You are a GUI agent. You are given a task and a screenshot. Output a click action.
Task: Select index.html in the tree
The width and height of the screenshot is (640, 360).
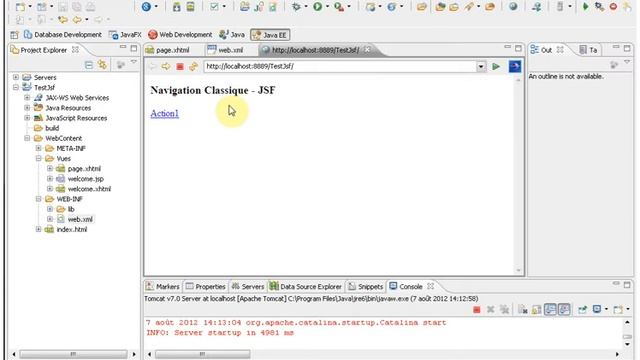[x=66, y=229]
